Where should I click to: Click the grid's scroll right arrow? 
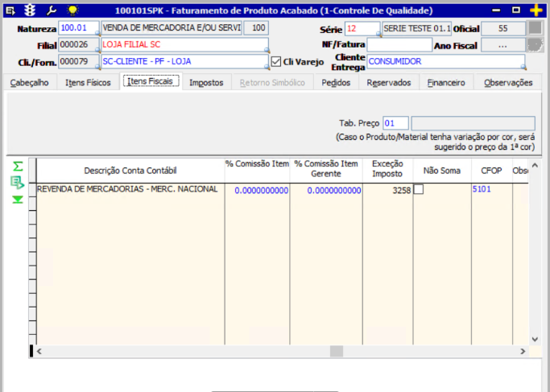[x=523, y=351]
